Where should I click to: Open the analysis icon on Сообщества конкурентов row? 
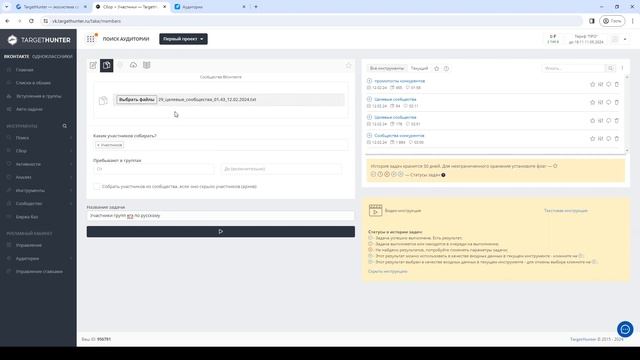coord(600,139)
